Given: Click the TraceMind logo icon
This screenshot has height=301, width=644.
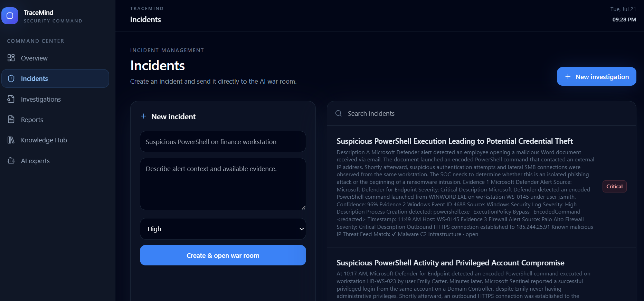Looking at the screenshot, I should pos(10,16).
